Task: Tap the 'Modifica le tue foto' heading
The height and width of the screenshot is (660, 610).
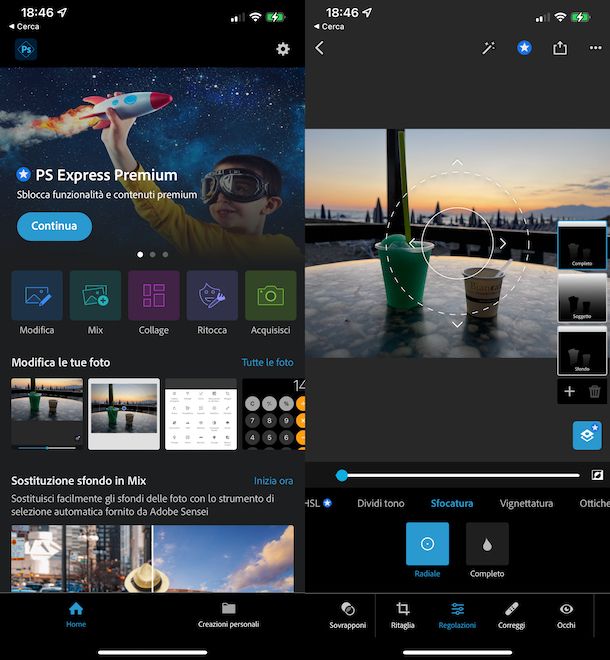Action: (61, 362)
